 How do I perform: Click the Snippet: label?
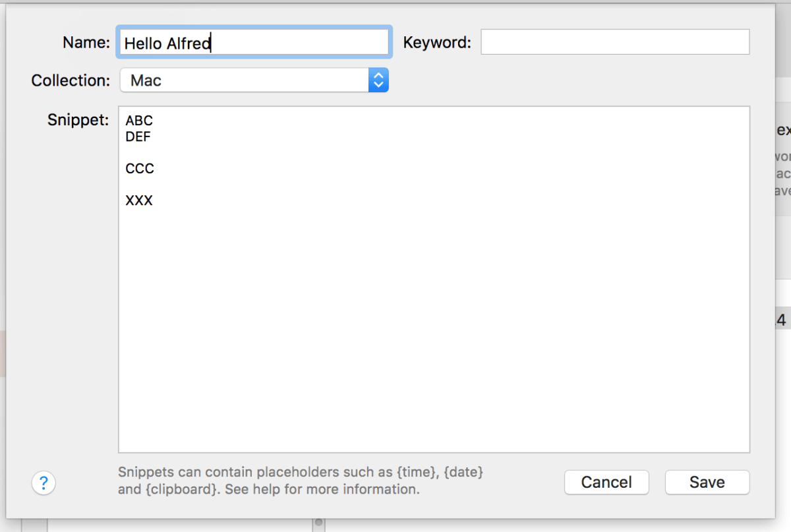[x=78, y=119]
